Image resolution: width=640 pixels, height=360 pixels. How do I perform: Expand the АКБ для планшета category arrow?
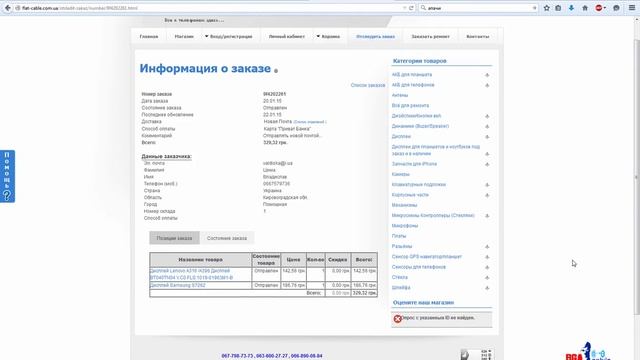tap(487, 75)
